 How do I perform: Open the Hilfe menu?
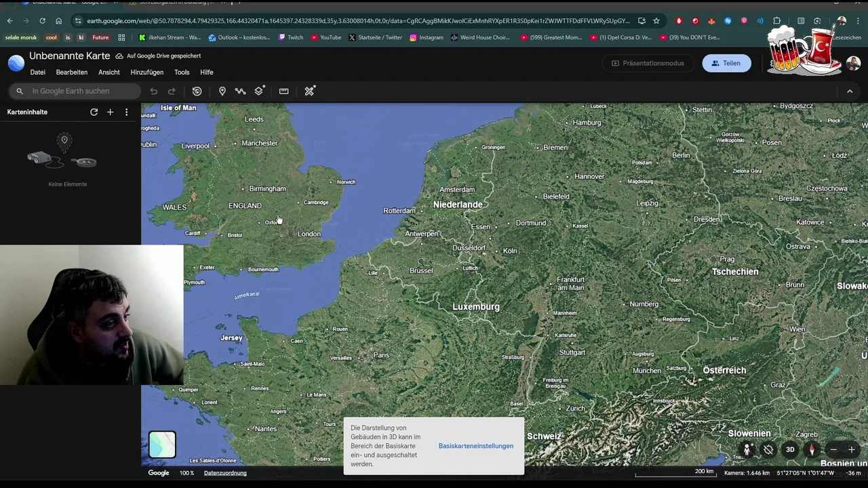pos(207,72)
